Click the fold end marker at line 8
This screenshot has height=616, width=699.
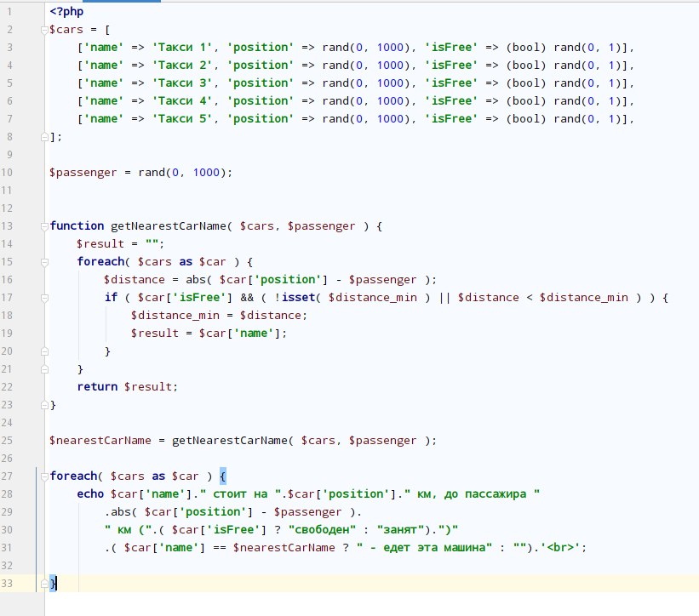click(x=44, y=137)
